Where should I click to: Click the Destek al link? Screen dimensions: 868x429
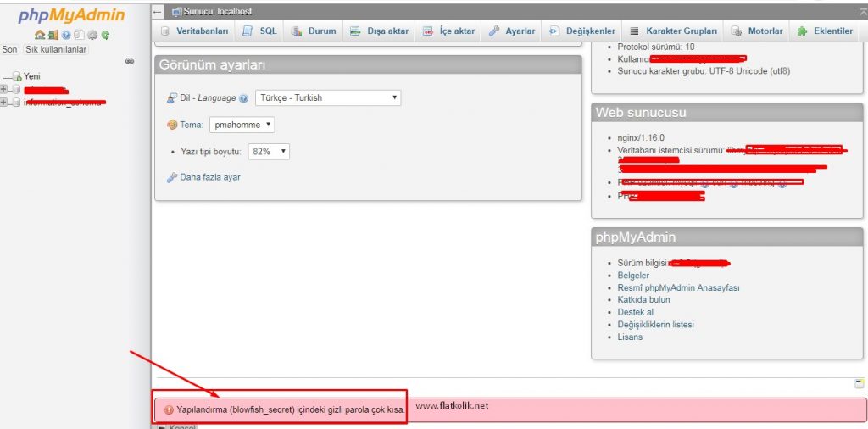pyautogui.click(x=635, y=312)
